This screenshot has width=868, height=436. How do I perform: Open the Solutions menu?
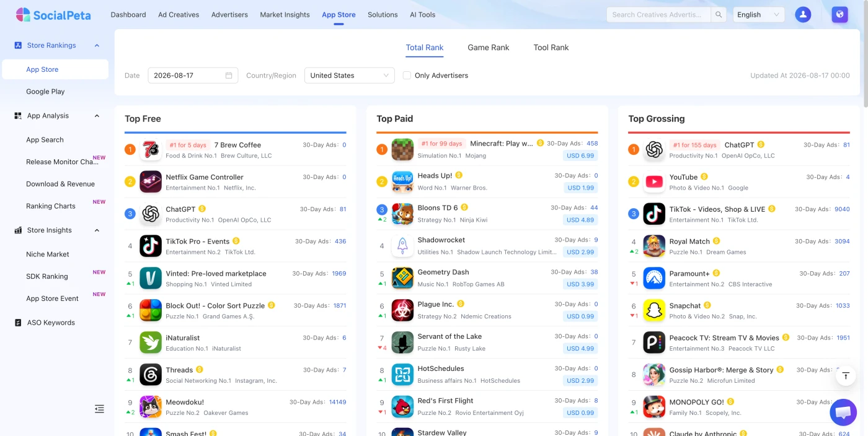383,15
